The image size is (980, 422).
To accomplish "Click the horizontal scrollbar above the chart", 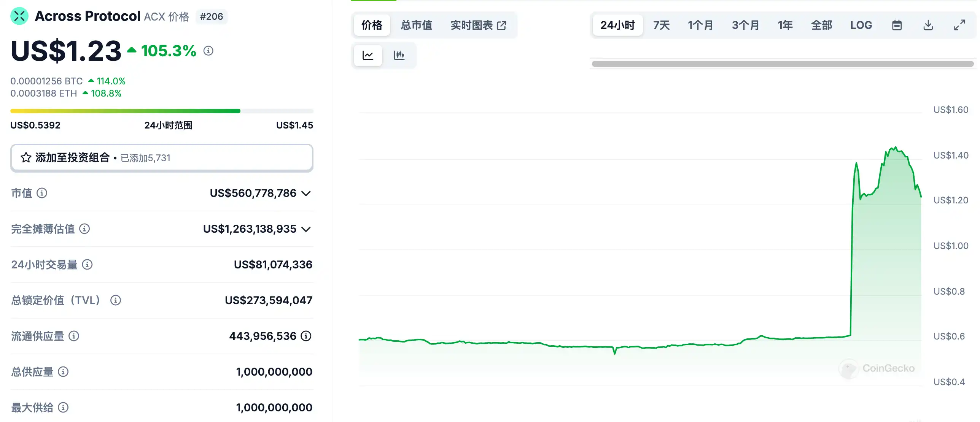I will point(782,64).
